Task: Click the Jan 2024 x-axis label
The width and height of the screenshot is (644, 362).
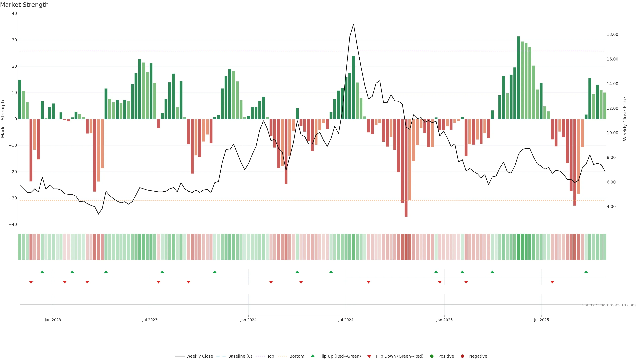Action: [248, 320]
